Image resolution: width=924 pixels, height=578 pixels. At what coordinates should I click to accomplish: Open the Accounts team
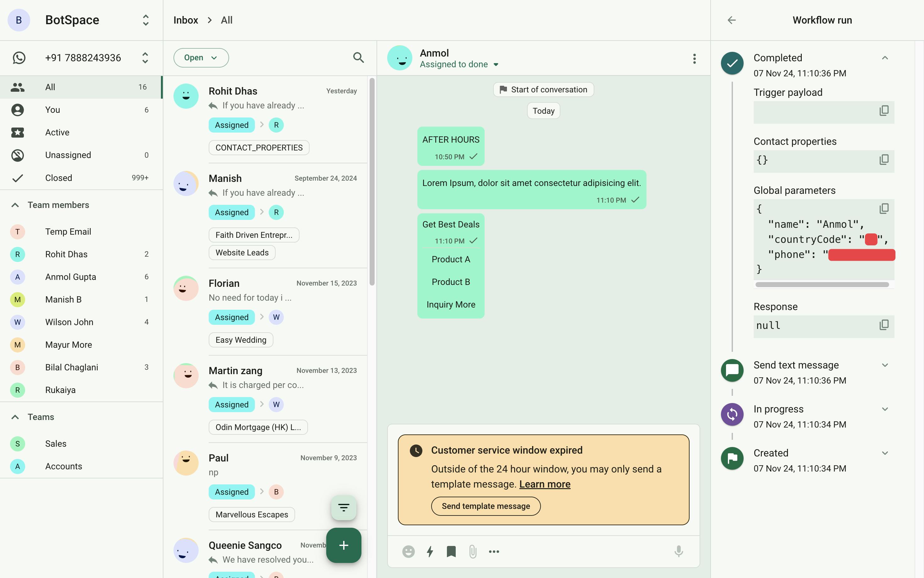81,466
